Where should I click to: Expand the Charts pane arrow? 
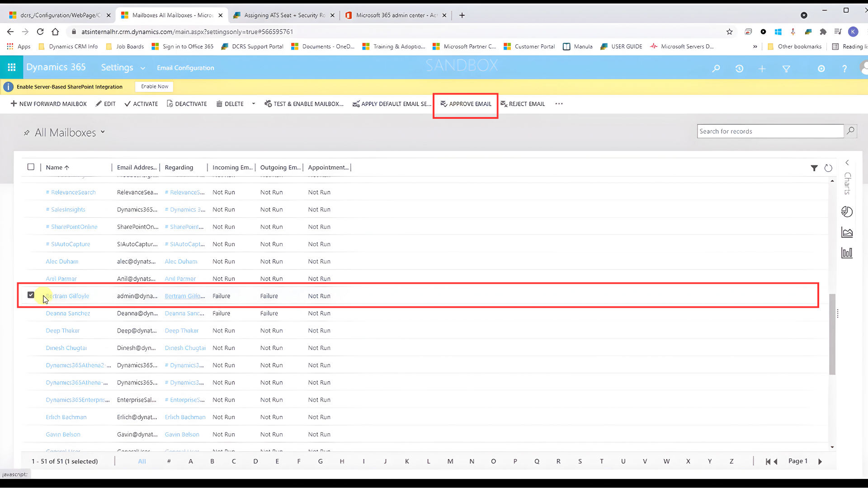pos(847,163)
